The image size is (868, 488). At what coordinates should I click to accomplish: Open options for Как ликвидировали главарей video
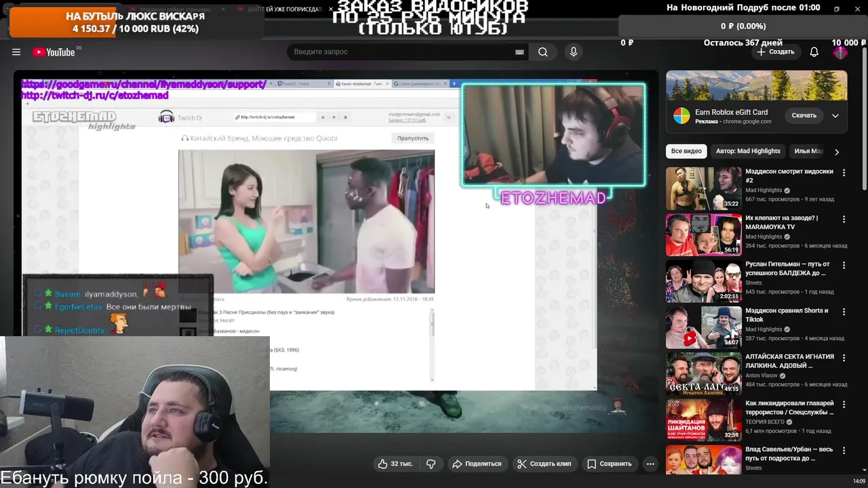coord(844,405)
